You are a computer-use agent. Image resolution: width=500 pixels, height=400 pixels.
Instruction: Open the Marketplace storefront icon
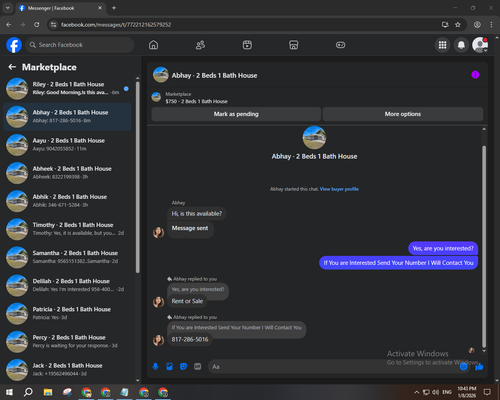[294, 45]
